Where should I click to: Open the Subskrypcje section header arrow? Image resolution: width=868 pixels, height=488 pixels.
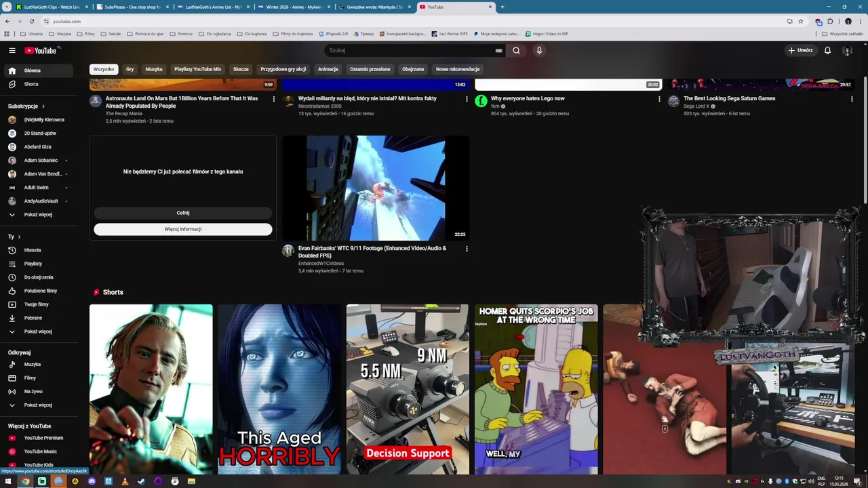43,106
